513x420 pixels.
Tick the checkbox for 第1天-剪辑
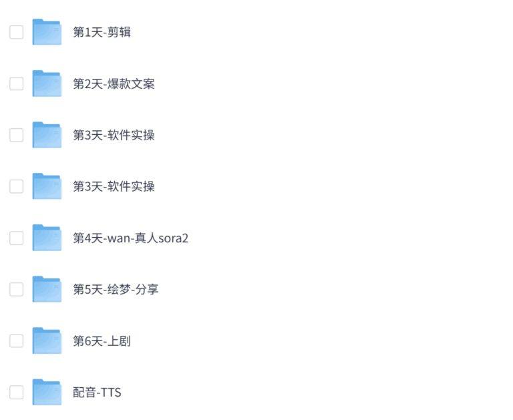coord(16,32)
